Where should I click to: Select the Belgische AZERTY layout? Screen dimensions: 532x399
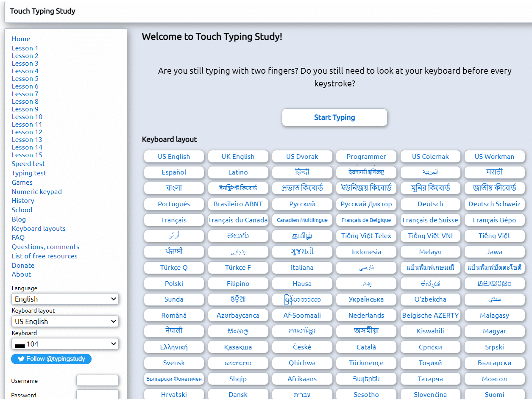click(x=430, y=315)
